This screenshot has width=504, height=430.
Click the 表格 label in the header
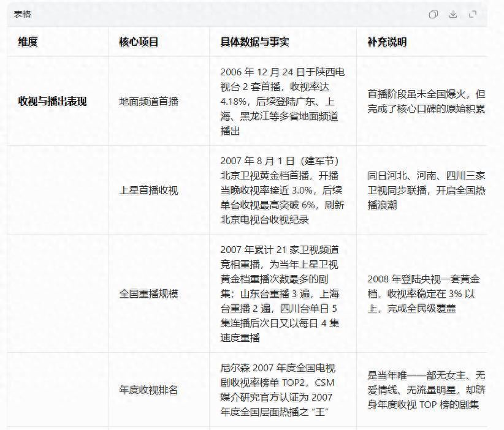tap(23, 15)
